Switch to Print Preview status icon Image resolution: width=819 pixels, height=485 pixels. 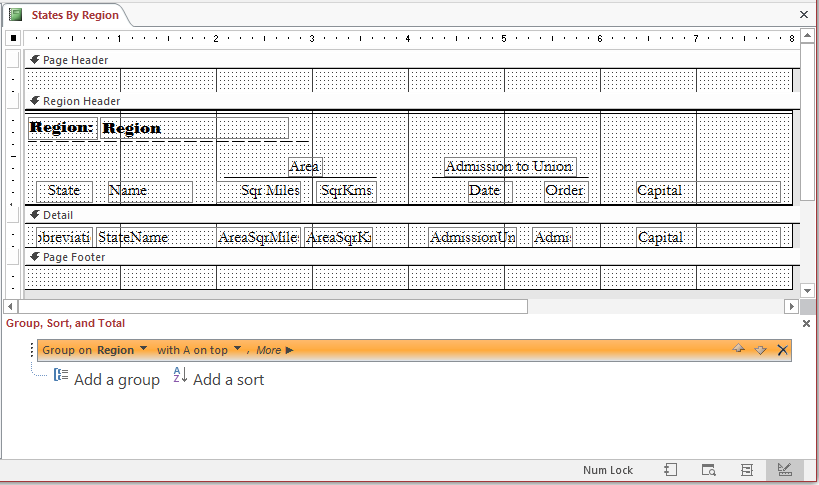click(708, 470)
